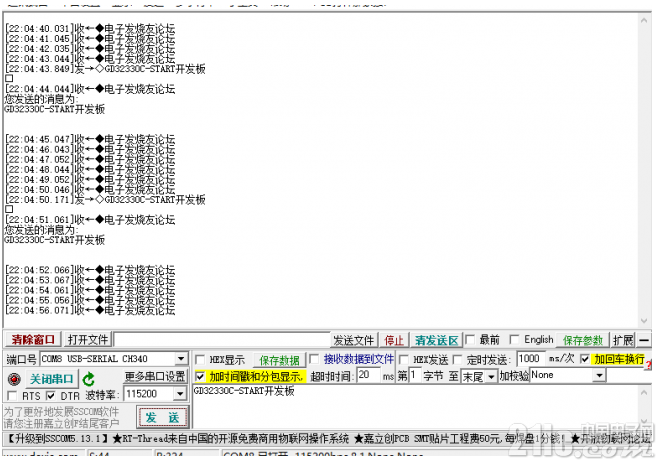Click the 关闭串口 button
Screen dimensions: 657x461
coord(52,379)
